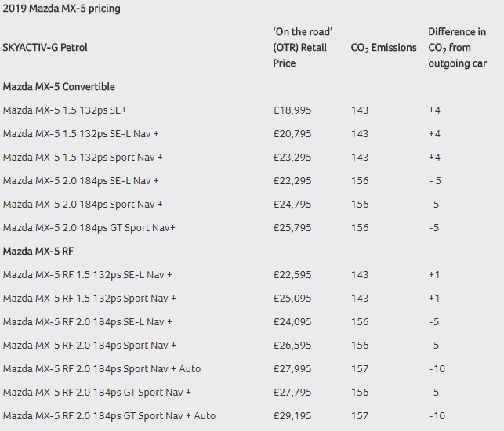Click the CO2 Emissions column header
The height and width of the screenshot is (431, 504).
tap(383, 48)
